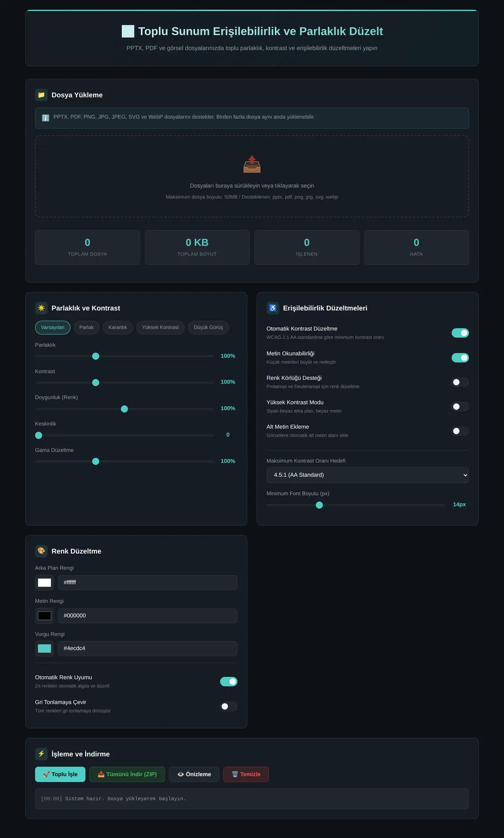
Task: Turn on Gri Tonlamaya Çevir switch
Action: point(228,706)
